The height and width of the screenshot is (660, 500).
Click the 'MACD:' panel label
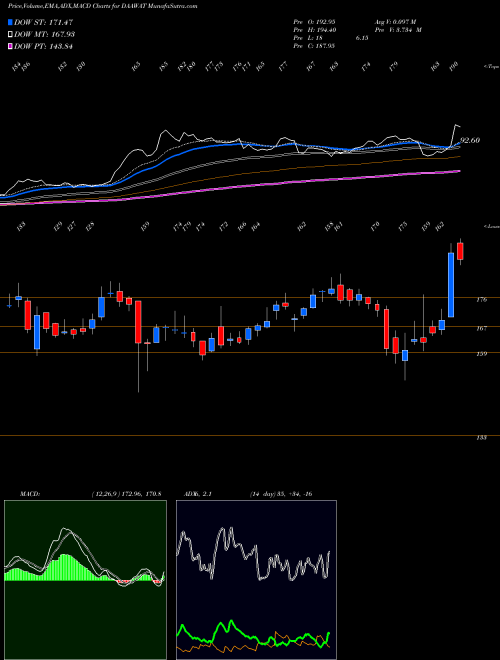[x=30, y=494]
